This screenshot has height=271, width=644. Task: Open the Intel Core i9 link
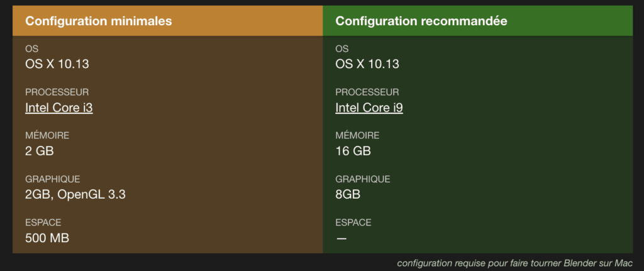(369, 108)
